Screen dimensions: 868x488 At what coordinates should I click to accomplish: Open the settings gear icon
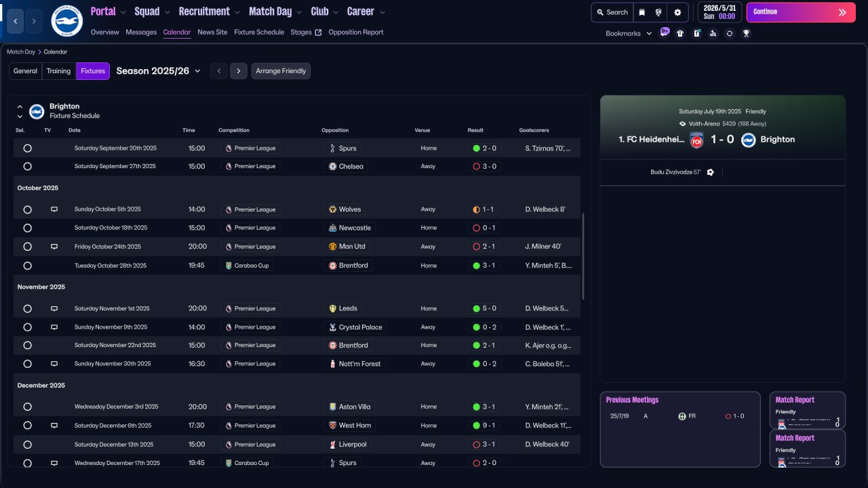[677, 12]
